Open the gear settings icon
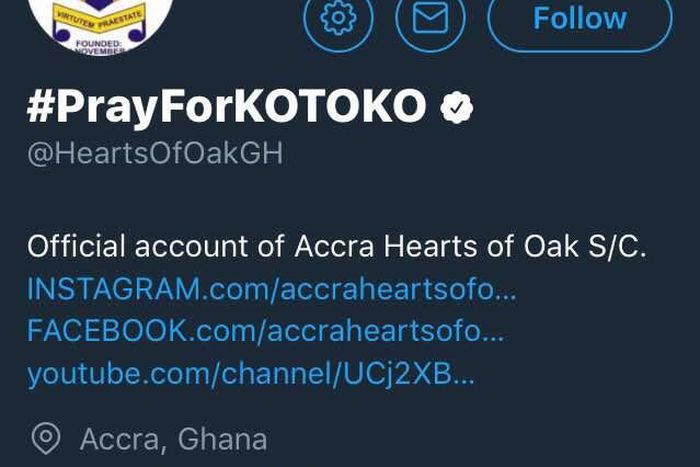The width and height of the screenshot is (700, 467). point(338,18)
